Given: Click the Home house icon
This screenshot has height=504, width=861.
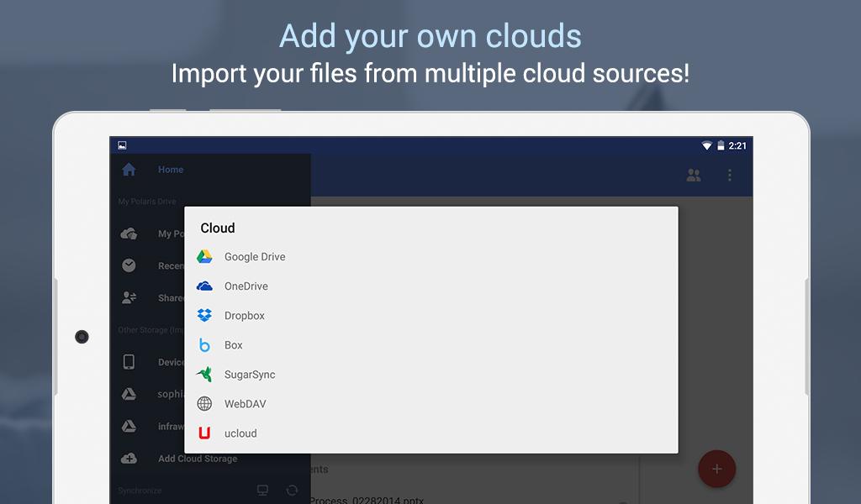Looking at the screenshot, I should (x=129, y=170).
